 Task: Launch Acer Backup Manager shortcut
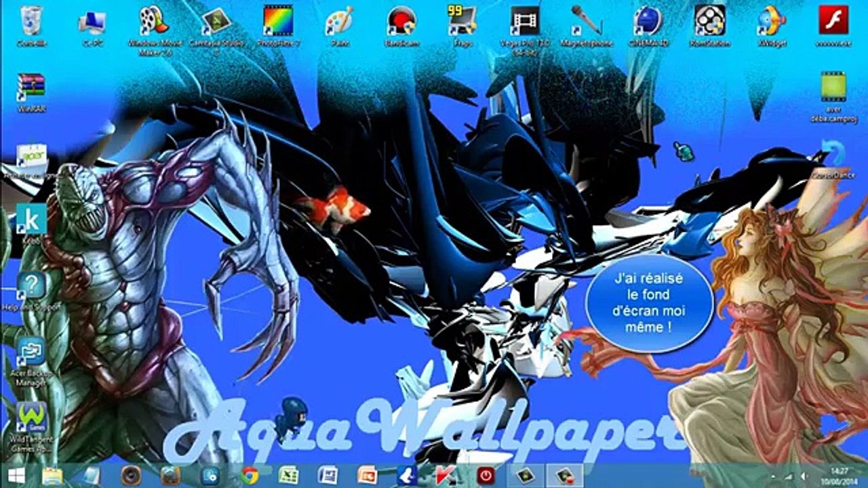[31, 362]
